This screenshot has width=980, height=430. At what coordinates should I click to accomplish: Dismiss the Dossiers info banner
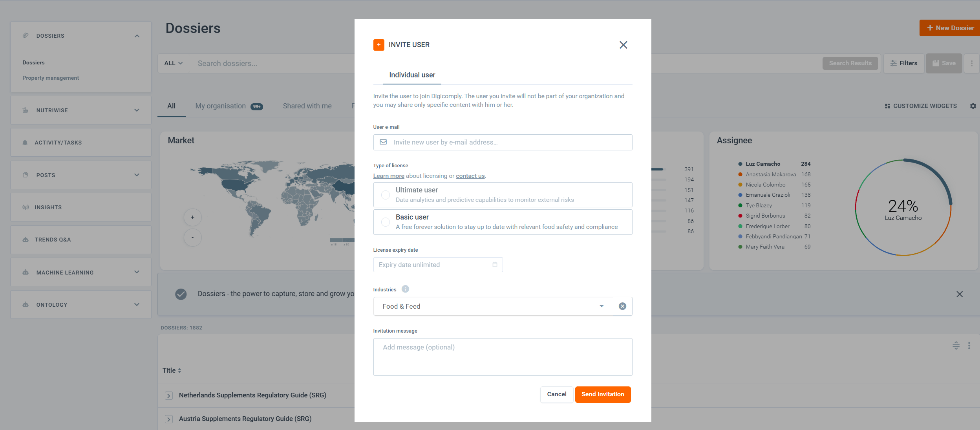click(960, 294)
